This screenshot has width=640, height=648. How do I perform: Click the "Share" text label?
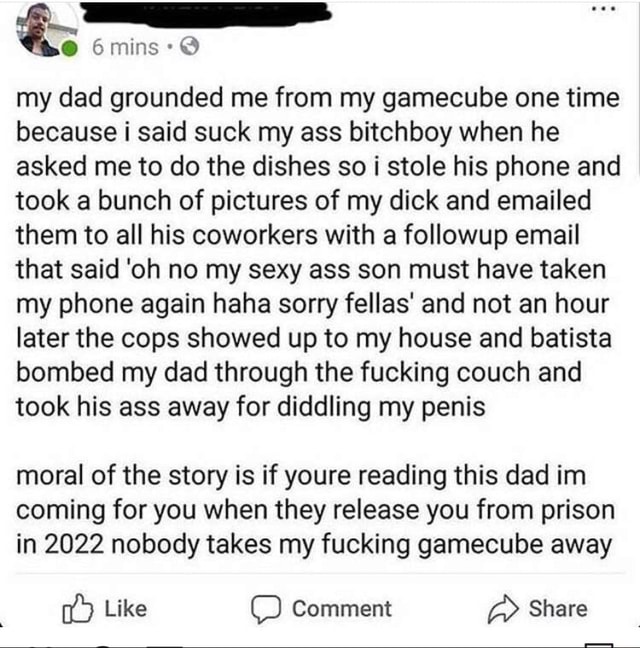(558, 609)
